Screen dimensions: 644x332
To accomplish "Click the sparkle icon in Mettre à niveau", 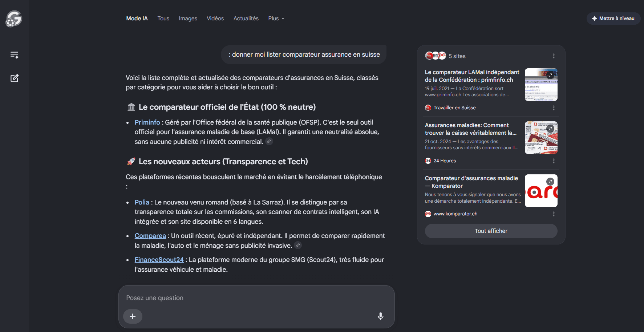I will 594,19.
